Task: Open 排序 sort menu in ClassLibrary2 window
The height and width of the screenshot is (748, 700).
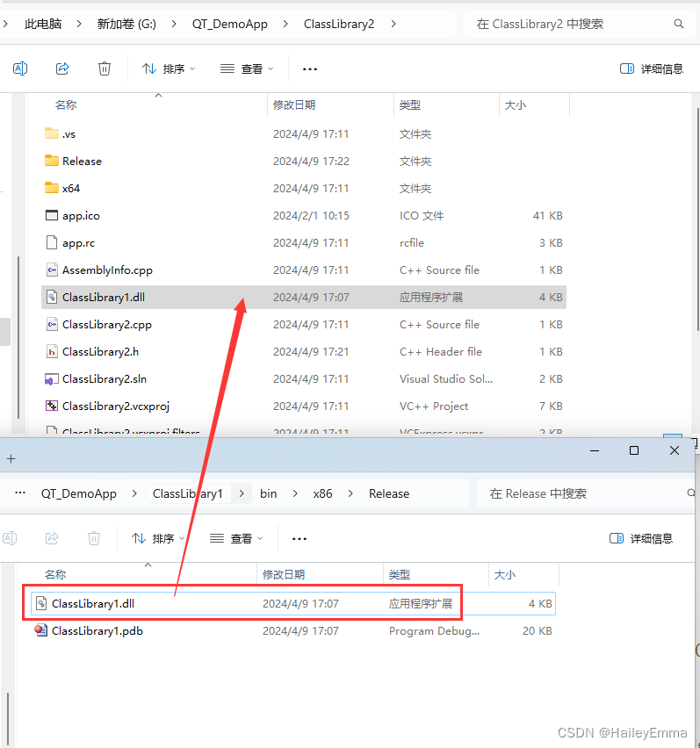Action: tap(169, 68)
